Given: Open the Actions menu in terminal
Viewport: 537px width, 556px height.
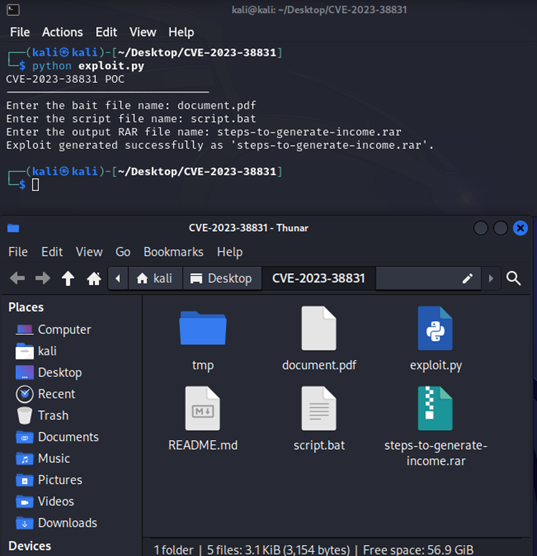Looking at the screenshot, I should [62, 32].
